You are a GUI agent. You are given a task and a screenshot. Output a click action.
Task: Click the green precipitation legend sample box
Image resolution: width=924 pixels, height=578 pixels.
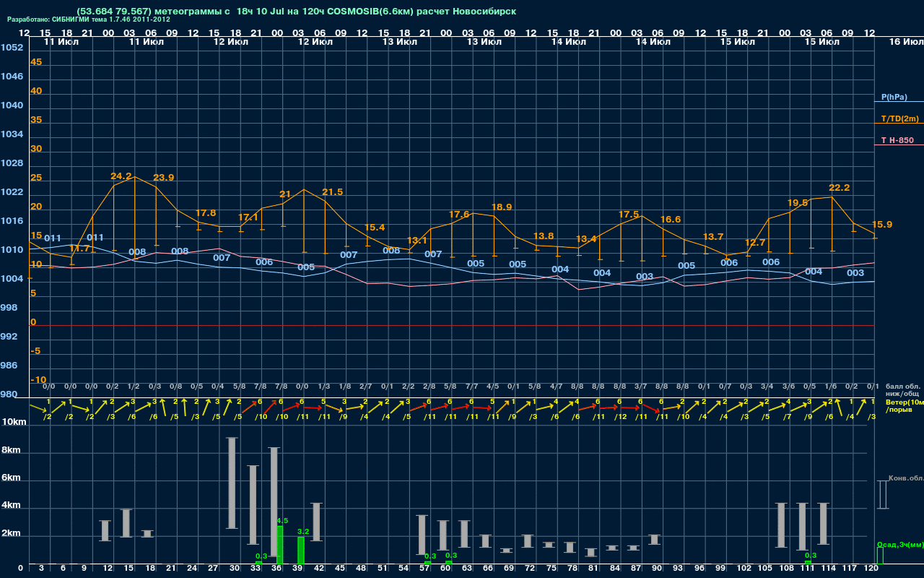pyautogui.click(x=879, y=556)
